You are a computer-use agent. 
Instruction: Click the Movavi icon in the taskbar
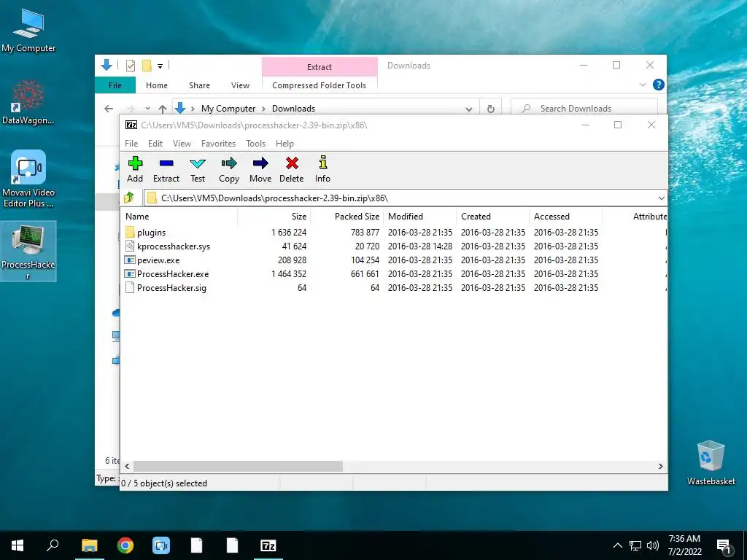(161, 545)
